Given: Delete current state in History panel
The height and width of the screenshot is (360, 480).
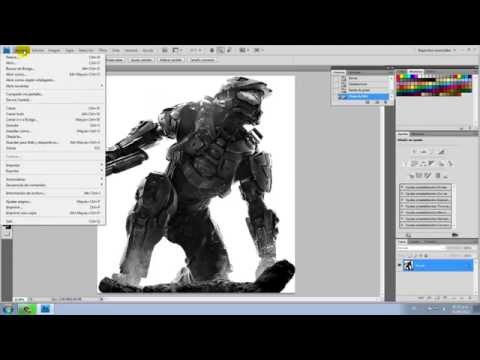Looking at the screenshot, I should tap(386, 102).
